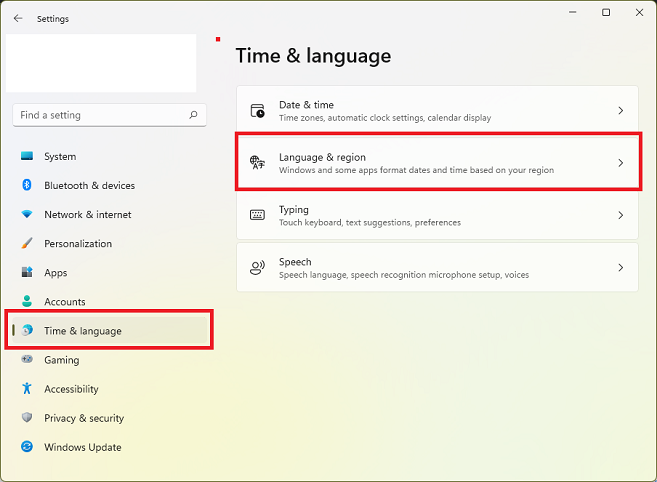Expand Date & time chevron
Screen dimensions: 657x482
tap(621, 110)
